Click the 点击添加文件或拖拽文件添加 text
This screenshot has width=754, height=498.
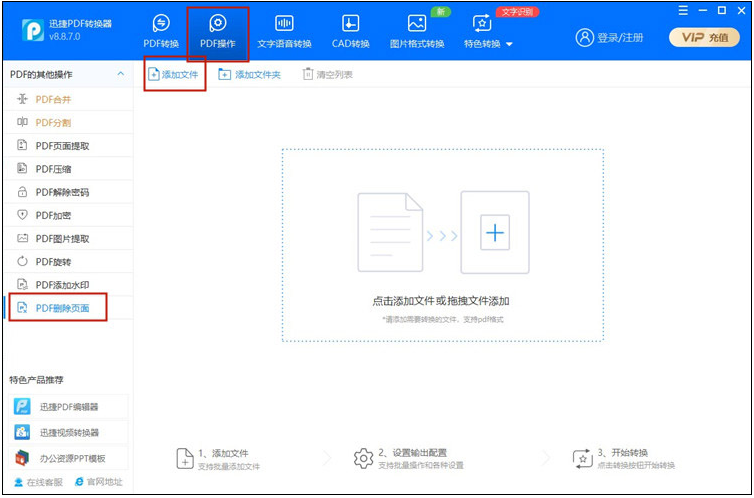440,301
